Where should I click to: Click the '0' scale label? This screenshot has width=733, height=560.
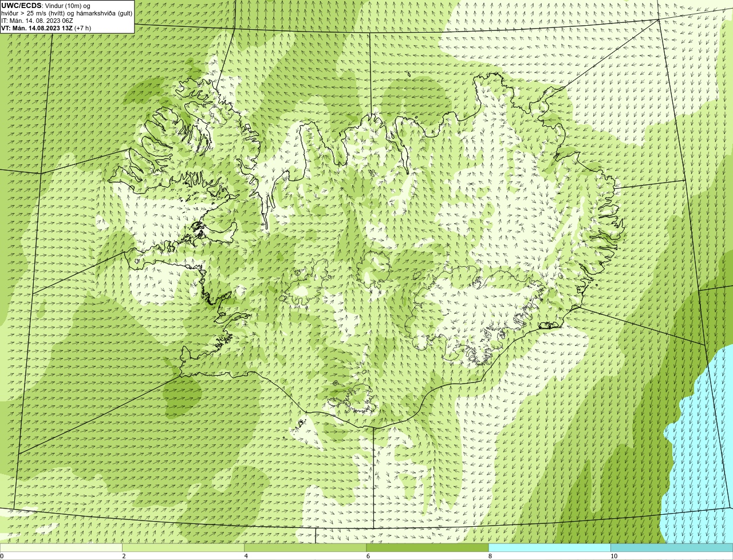pyautogui.click(x=2, y=556)
